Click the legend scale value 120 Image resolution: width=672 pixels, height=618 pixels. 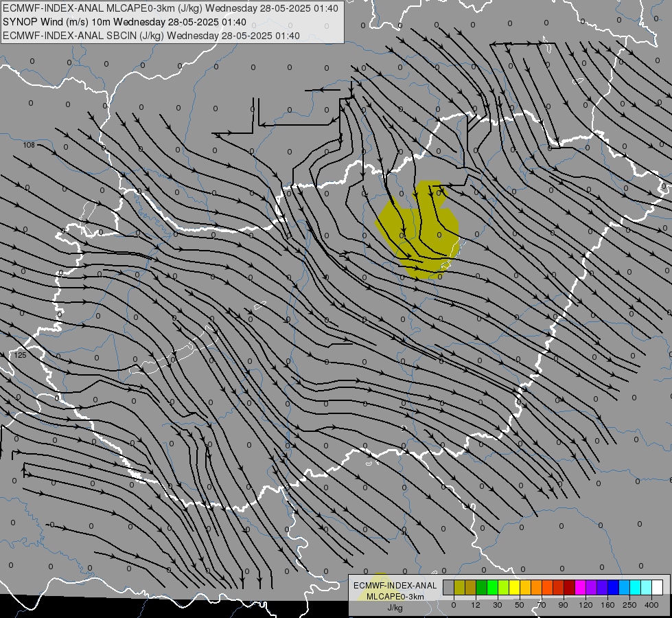click(x=586, y=605)
